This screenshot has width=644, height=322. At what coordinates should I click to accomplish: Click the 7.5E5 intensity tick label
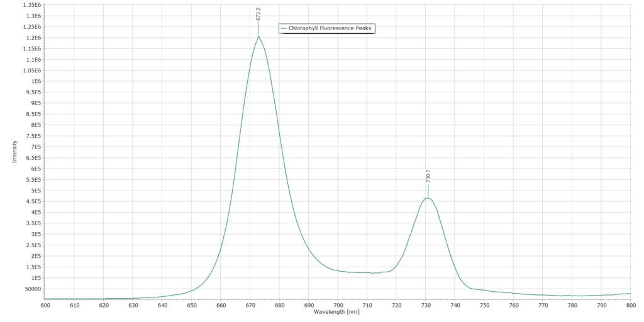34,136
